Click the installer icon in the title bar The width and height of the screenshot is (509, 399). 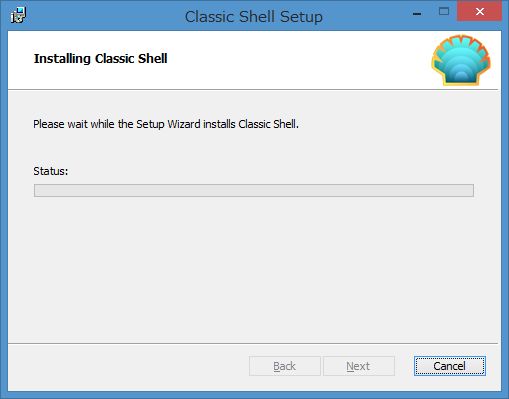(x=18, y=15)
